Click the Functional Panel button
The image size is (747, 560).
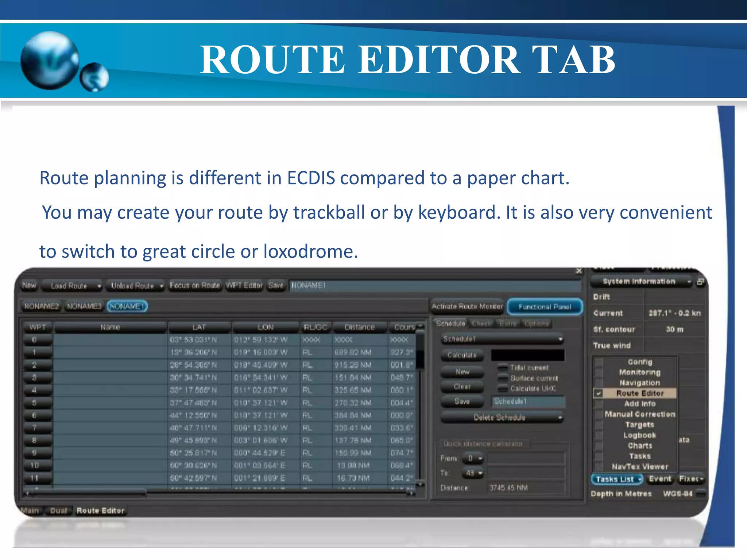[x=545, y=307]
